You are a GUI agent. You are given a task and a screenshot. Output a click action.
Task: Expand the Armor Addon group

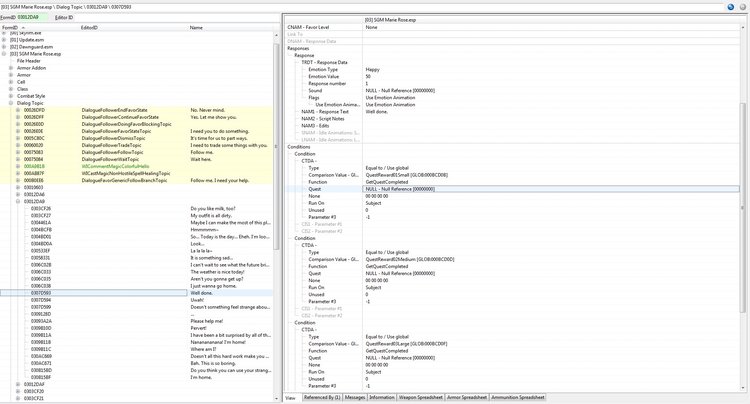click(x=11, y=68)
